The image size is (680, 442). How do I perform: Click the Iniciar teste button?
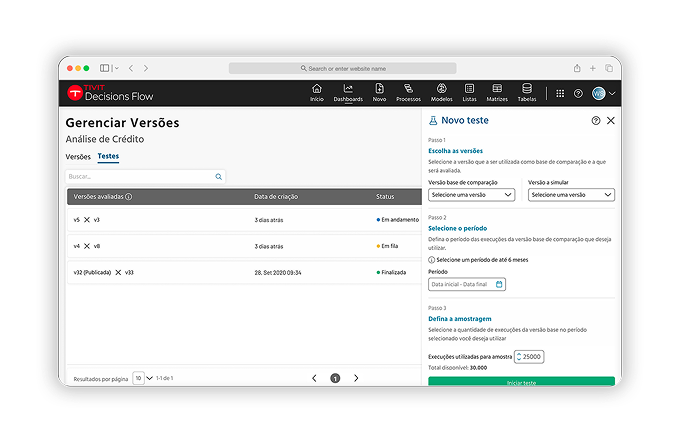pos(521,382)
